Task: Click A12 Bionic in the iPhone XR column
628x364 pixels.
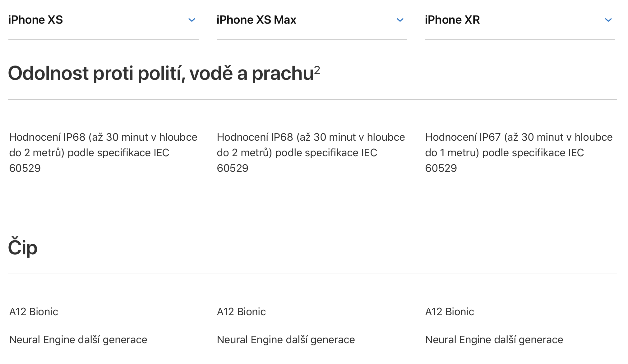Action: 450,312
